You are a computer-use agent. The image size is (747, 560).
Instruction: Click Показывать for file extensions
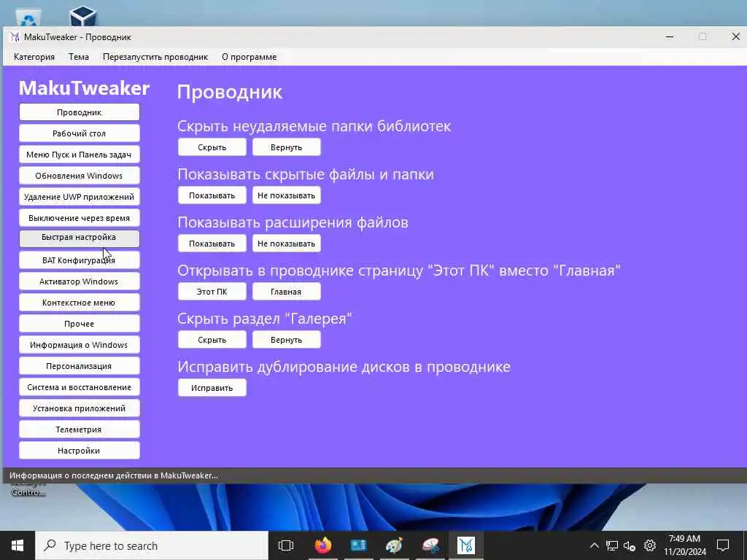coord(212,244)
